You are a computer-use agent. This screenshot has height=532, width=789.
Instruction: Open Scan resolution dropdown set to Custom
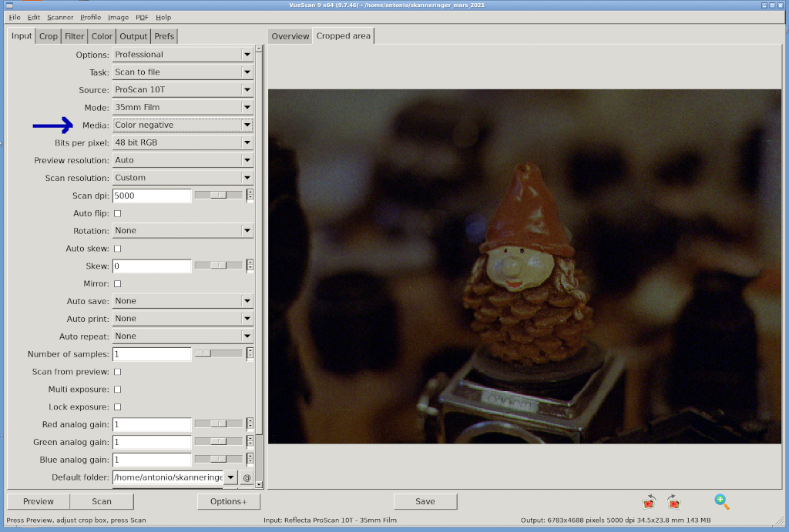pos(182,178)
